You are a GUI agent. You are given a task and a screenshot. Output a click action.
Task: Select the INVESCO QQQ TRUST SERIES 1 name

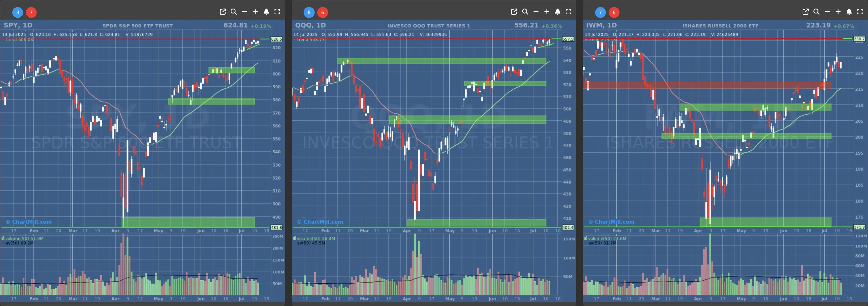coord(429,26)
